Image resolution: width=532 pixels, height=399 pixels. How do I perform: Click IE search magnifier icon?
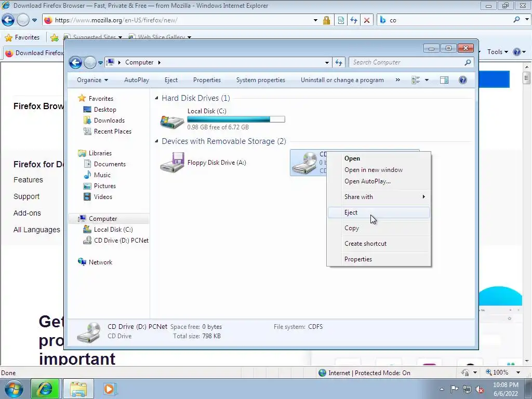tap(517, 20)
